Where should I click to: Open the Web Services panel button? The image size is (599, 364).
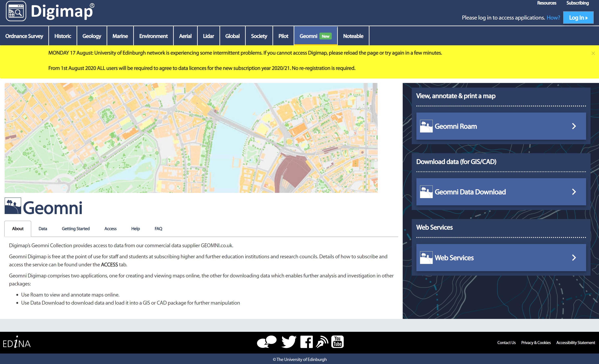pos(501,258)
